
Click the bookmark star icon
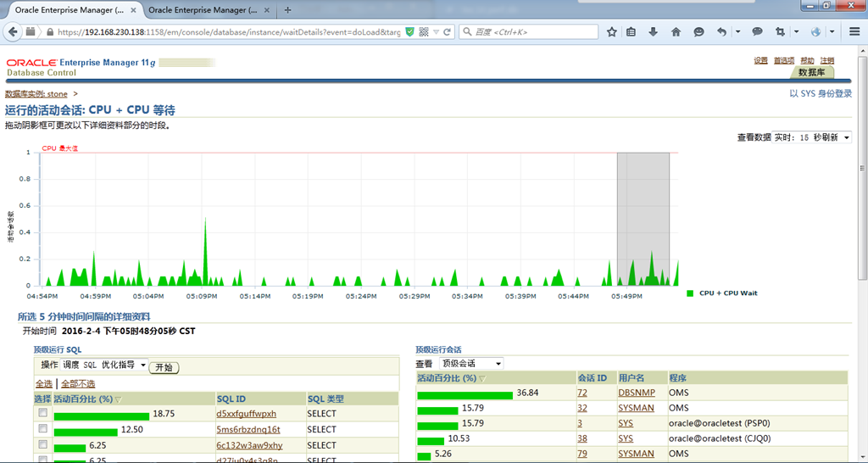[x=611, y=32]
